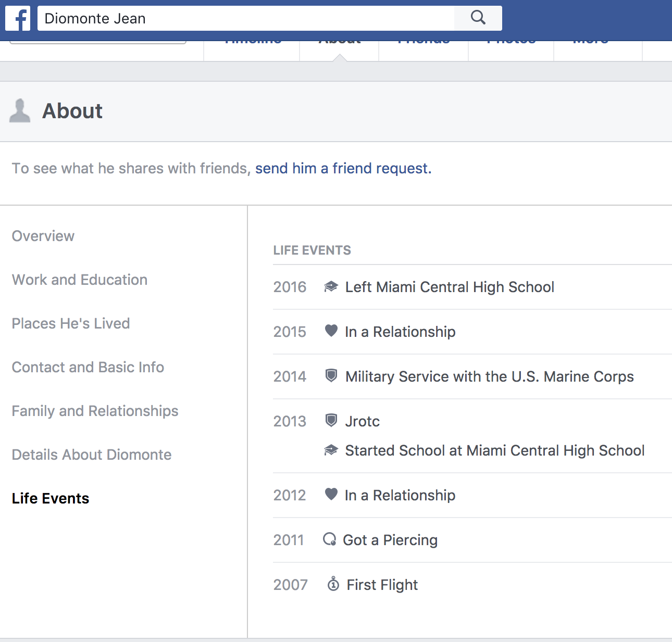Go to Places He's Lived
672x642 pixels.
pyautogui.click(x=71, y=324)
